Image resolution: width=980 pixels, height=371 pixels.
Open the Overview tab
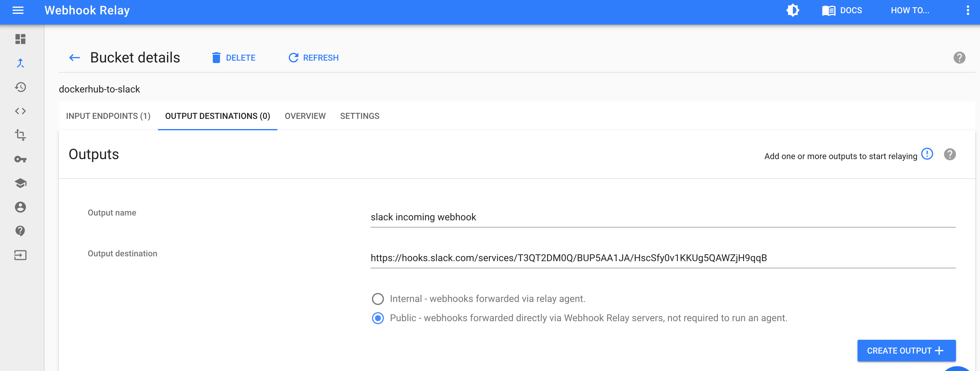click(305, 116)
